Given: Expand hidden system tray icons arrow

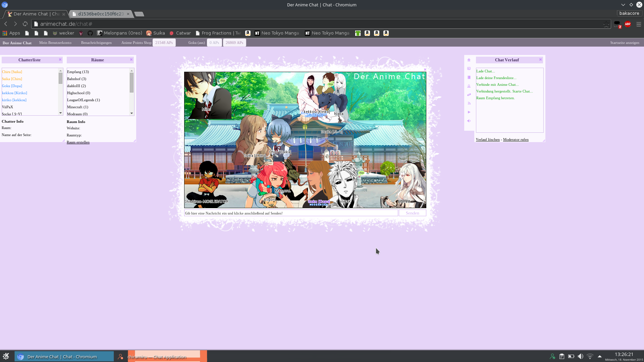Looking at the screenshot, I should [x=600, y=356].
